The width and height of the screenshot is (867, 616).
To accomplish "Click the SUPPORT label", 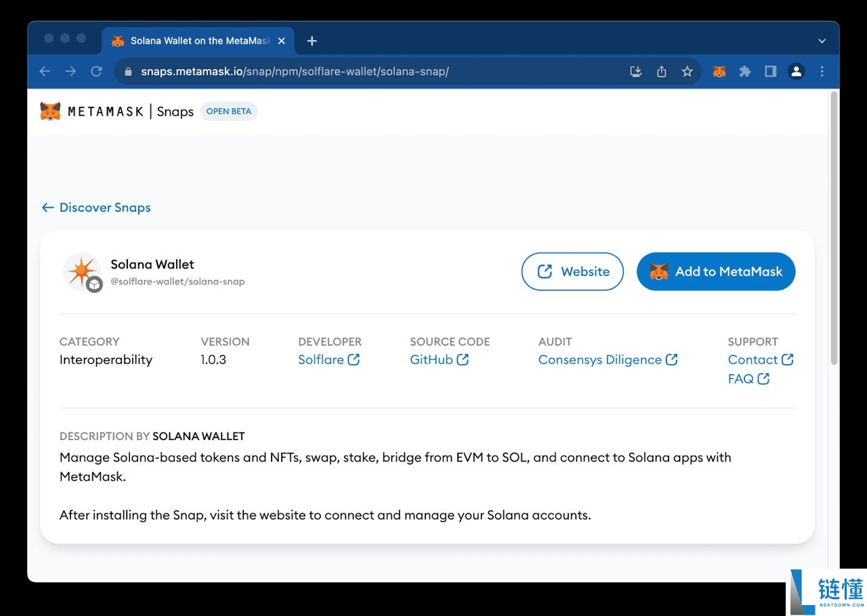I will (753, 342).
